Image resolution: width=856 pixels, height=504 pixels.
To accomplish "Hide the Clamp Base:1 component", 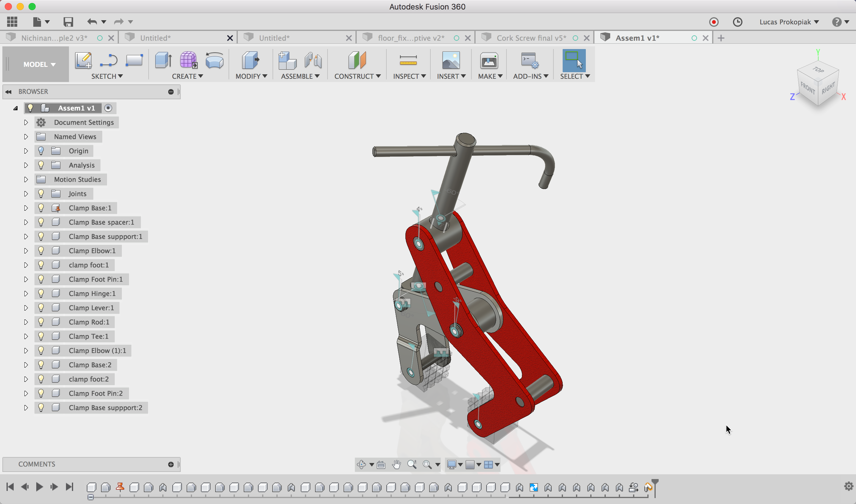I will coord(41,208).
